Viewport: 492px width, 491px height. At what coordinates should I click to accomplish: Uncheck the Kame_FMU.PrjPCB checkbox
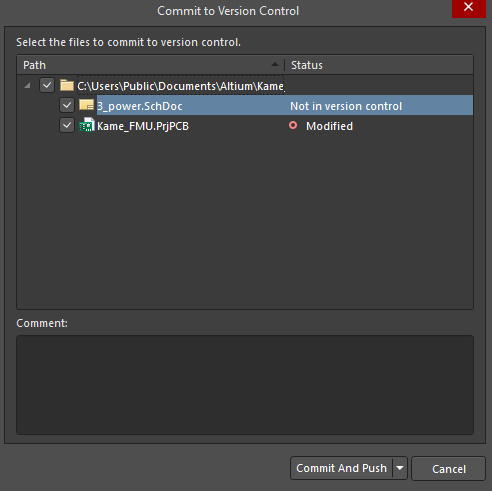point(67,126)
